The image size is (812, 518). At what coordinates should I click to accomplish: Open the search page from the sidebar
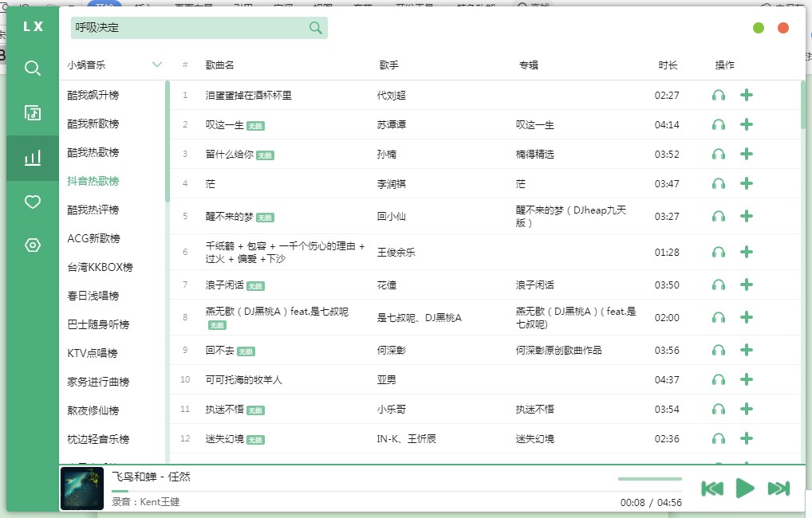(x=33, y=69)
